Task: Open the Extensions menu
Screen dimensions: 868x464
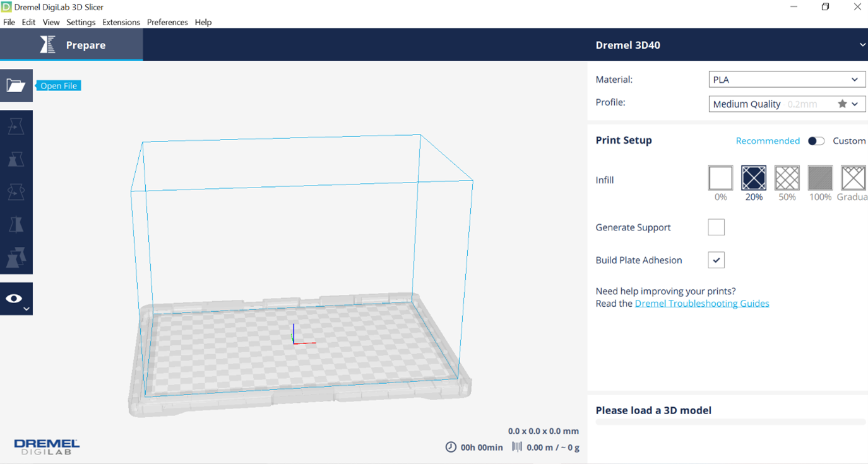Action: click(x=121, y=22)
